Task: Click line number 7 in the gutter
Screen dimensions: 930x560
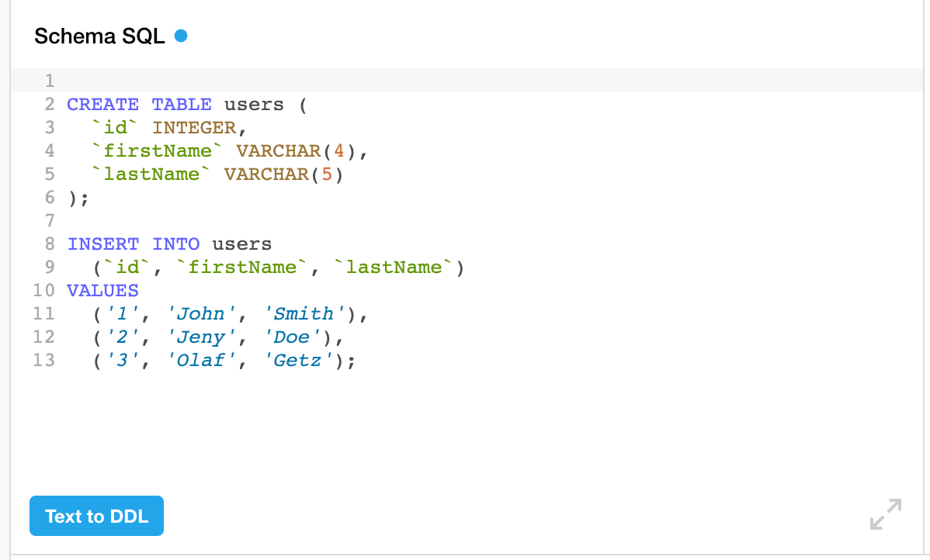Action: pos(50,221)
